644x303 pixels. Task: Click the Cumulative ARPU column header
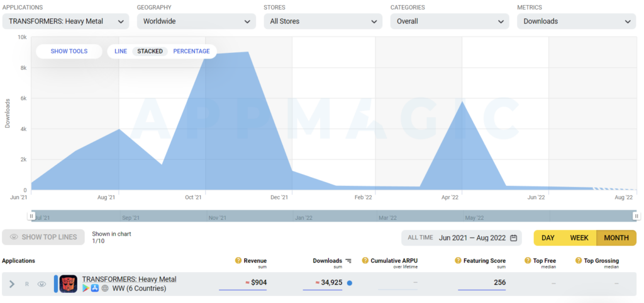[394, 261]
